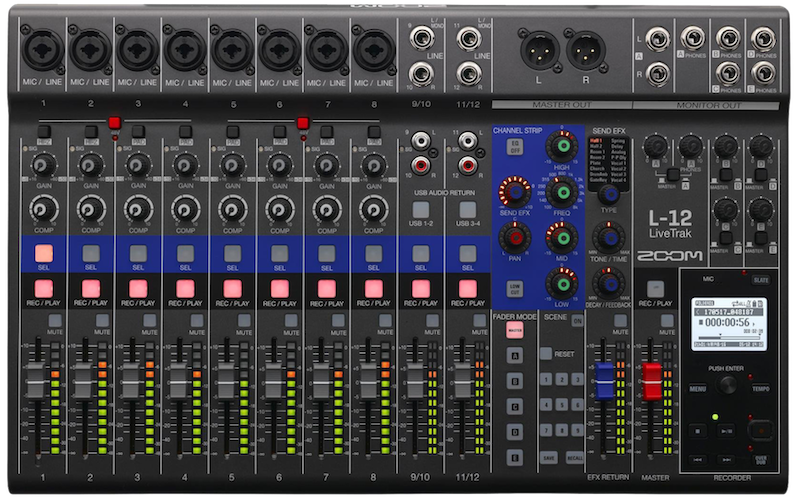Click channel 4 COMP knob
Viewport: 800px width, 499px height.
pos(185,210)
